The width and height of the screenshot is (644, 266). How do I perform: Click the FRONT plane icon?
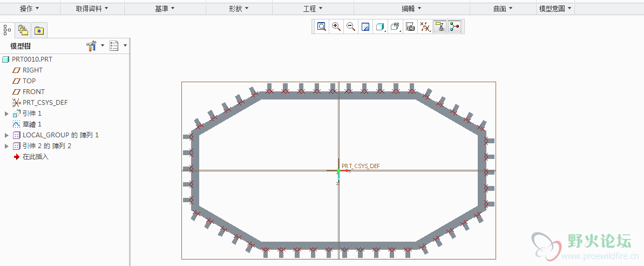(16, 92)
